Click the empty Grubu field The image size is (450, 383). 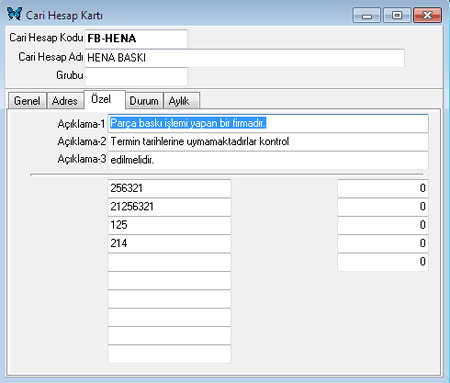click(x=136, y=76)
